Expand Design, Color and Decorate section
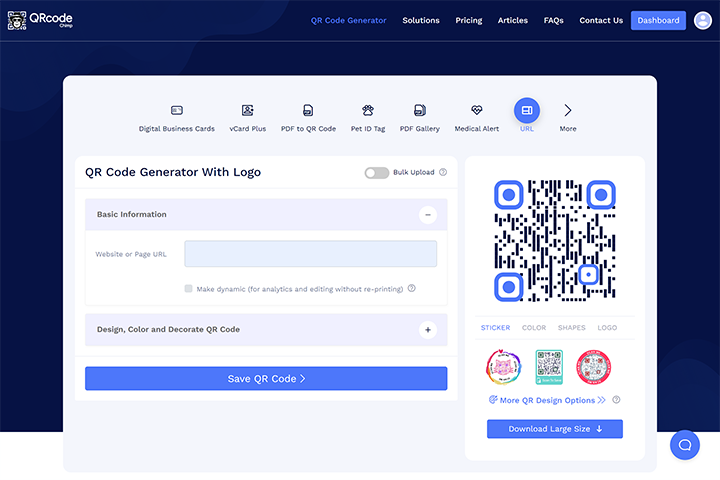This screenshot has width=720, height=480. pos(428,330)
